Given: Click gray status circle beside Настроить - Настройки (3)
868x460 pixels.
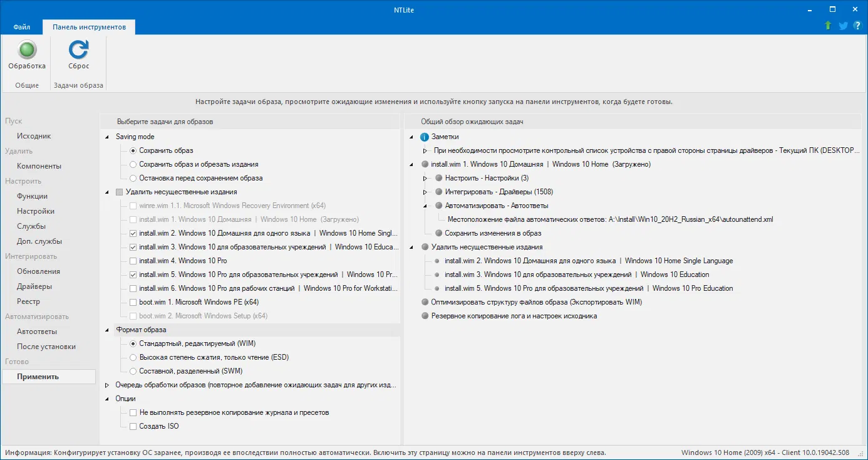Looking at the screenshot, I should [x=439, y=178].
